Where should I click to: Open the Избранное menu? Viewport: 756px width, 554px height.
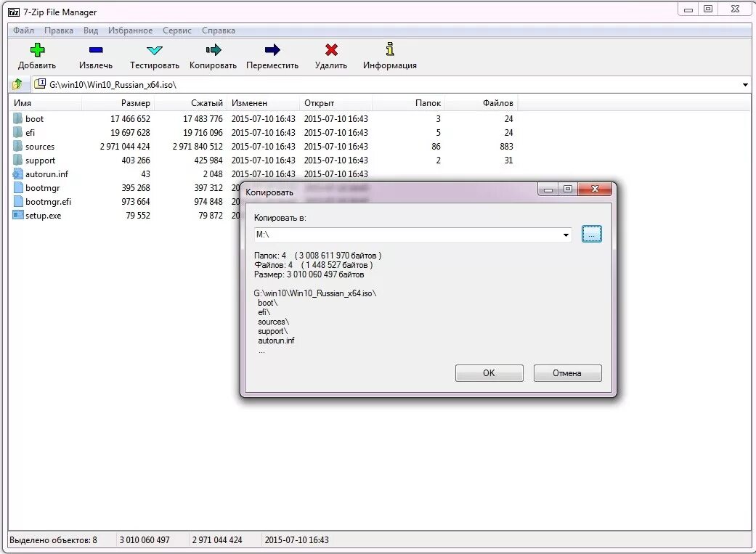click(x=130, y=30)
